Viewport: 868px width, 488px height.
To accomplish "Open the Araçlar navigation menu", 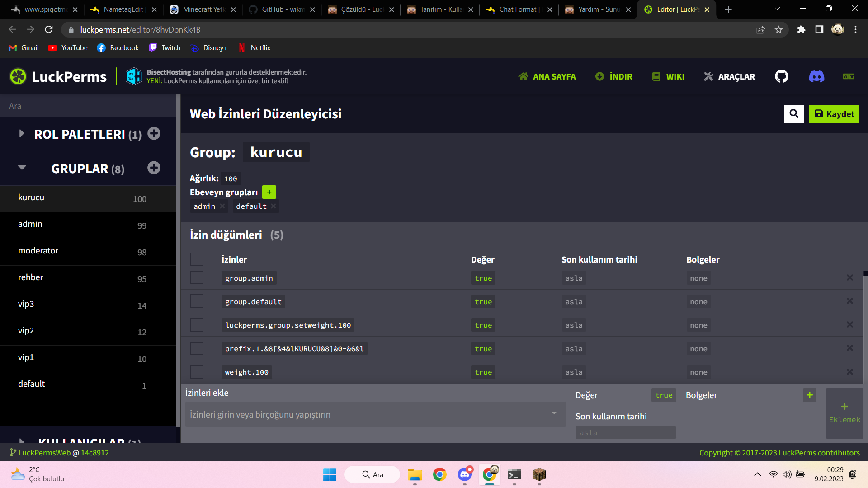I will click(729, 77).
